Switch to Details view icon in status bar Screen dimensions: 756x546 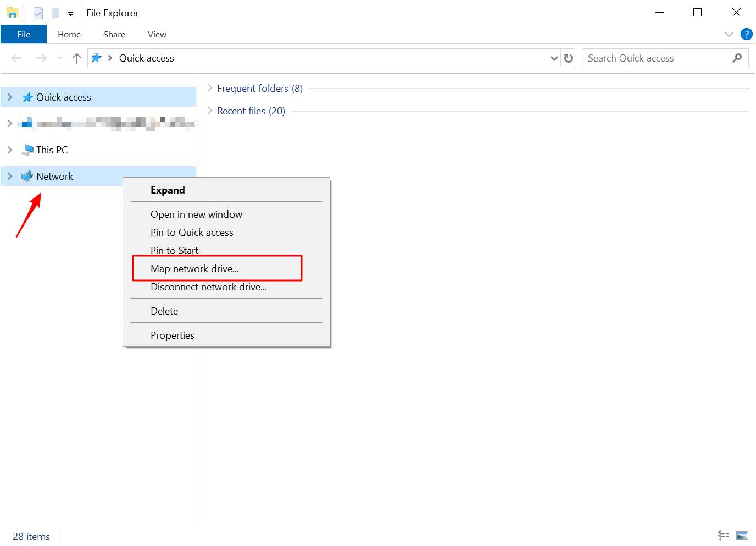723,535
